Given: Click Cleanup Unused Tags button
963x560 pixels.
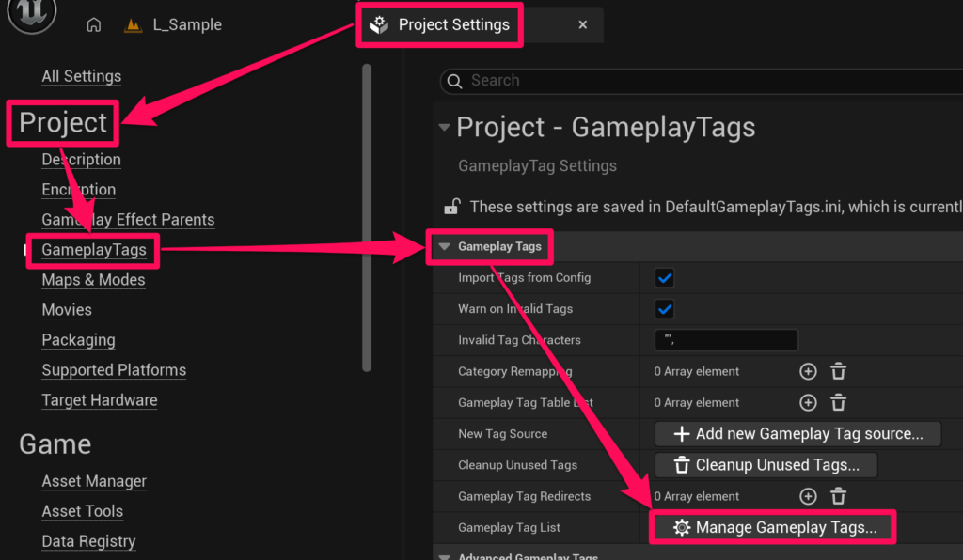Looking at the screenshot, I should click(766, 465).
